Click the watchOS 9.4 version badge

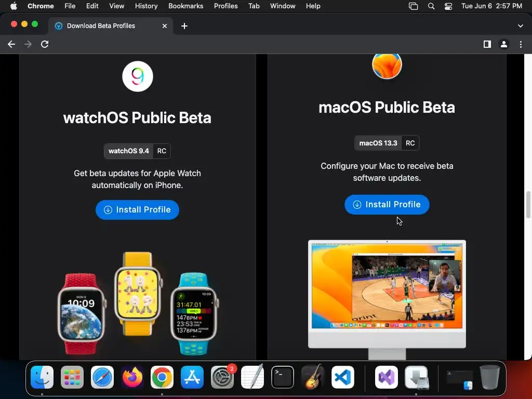129,151
